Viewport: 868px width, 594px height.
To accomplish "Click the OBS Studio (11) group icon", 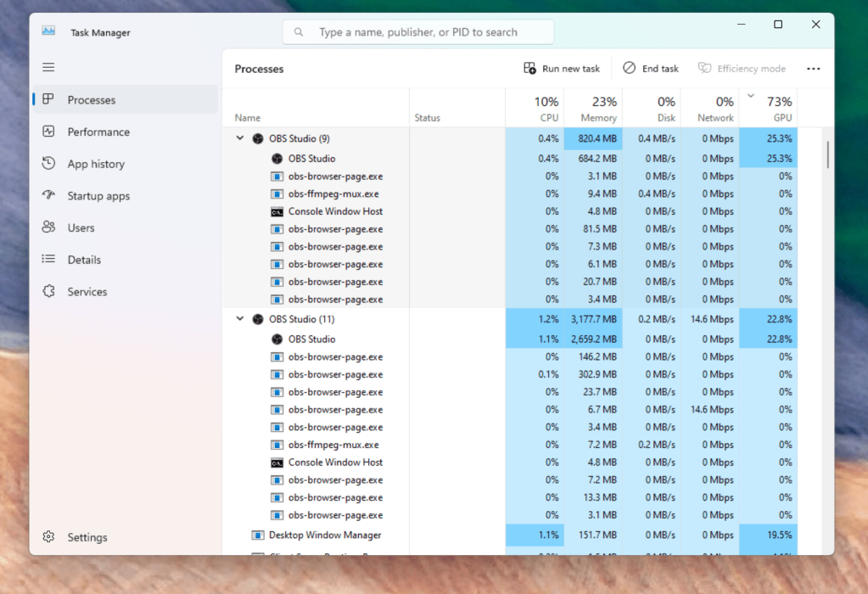I will 258,319.
